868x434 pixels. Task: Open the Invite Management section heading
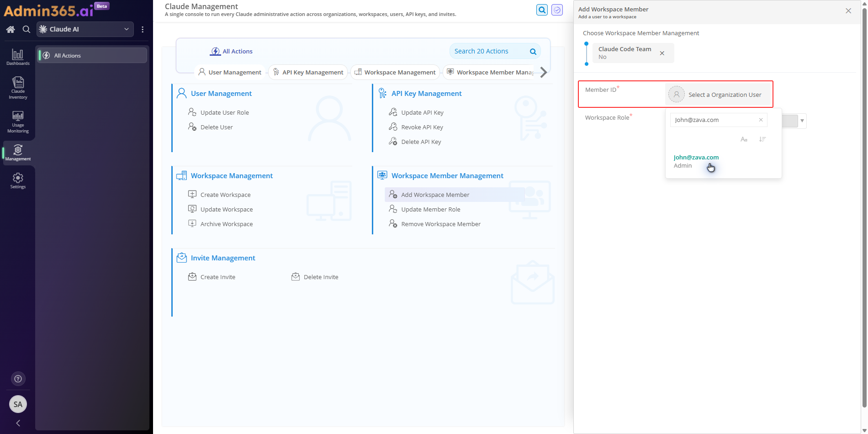point(223,258)
